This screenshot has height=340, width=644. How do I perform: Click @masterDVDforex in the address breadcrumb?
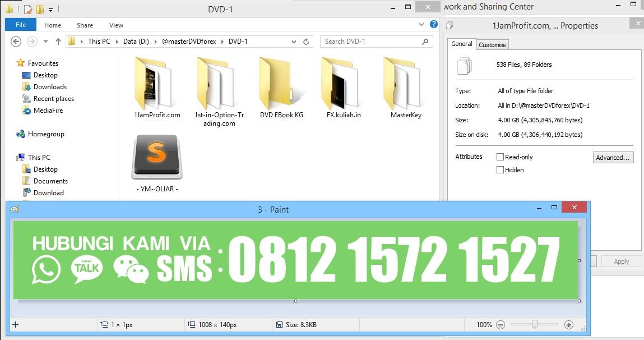189,41
